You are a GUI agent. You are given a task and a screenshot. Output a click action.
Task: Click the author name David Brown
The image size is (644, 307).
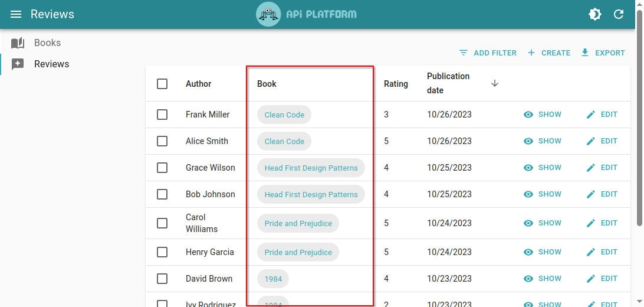[x=209, y=279]
